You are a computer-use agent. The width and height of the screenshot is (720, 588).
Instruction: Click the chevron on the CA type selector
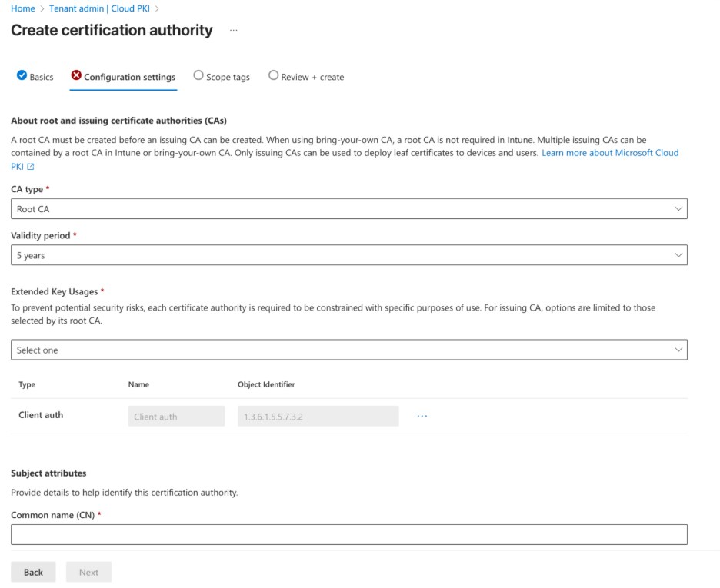point(678,208)
